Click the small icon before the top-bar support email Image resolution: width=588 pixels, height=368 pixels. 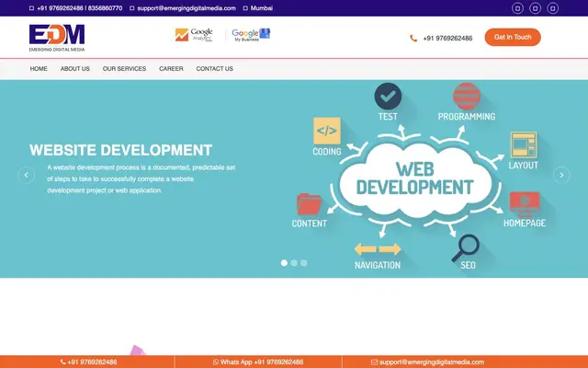(132, 8)
